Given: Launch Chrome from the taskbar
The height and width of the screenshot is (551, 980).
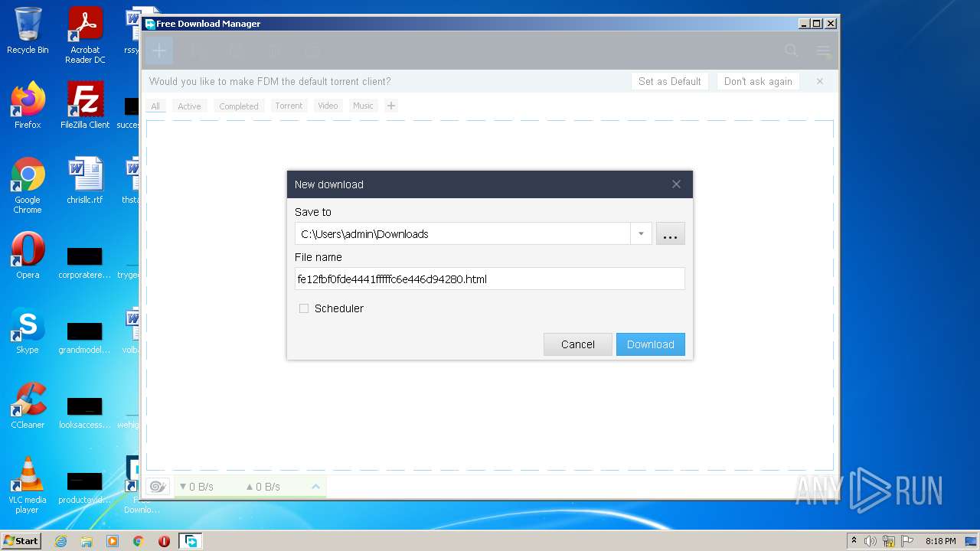Looking at the screenshot, I should [139, 541].
